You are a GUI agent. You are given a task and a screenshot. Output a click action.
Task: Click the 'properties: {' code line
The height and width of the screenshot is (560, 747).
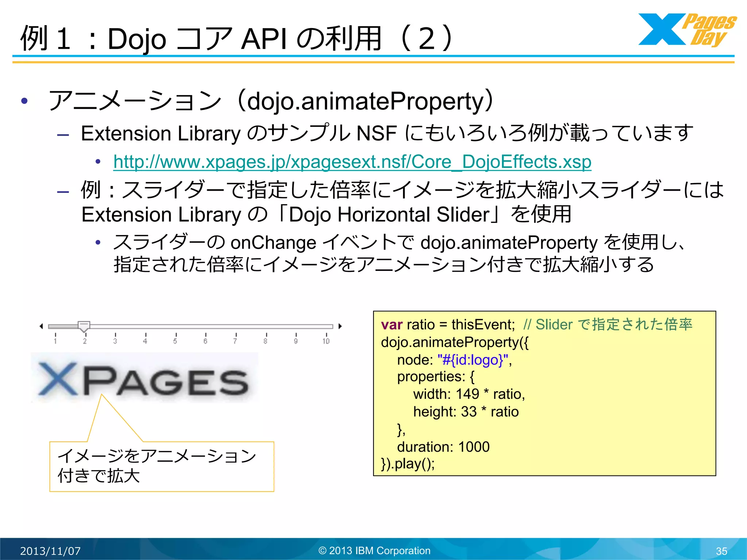pyautogui.click(x=436, y=377)
